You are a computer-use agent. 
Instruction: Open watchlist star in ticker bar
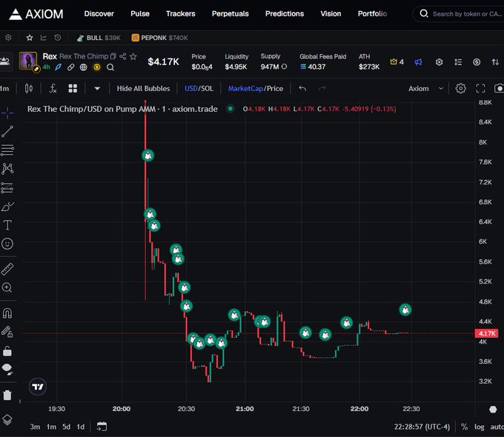coord(30,38)
